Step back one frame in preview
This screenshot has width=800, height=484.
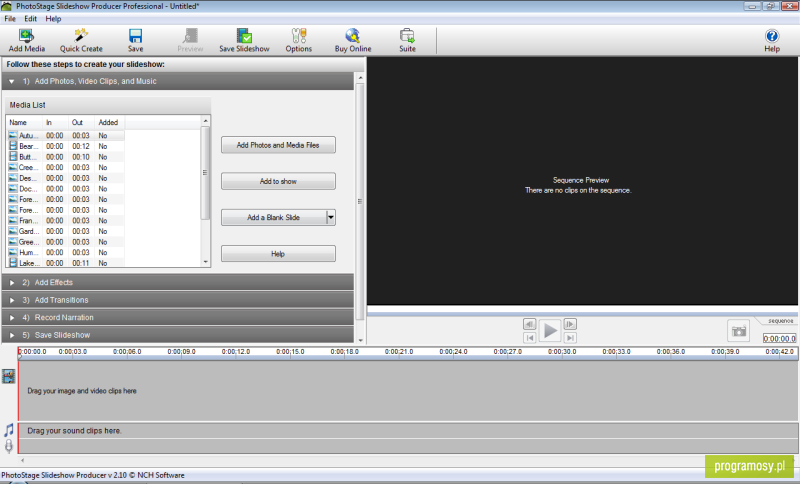click(530, 324)
